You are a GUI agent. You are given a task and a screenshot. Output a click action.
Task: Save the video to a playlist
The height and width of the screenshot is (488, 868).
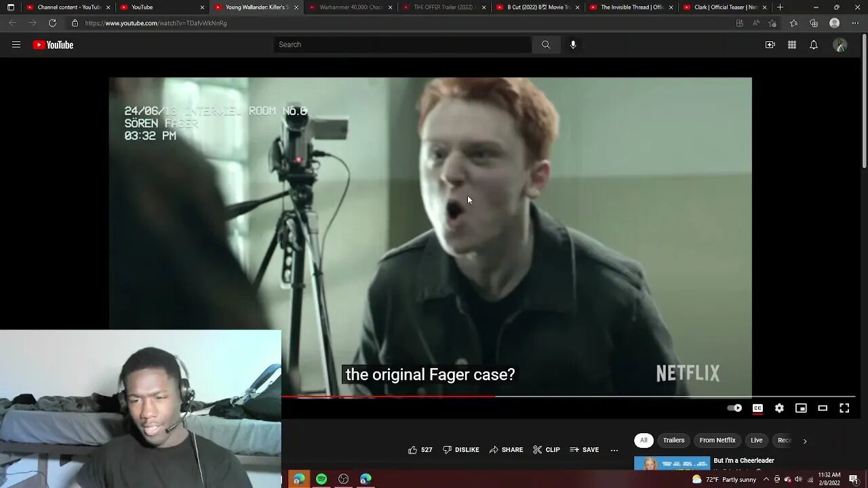tap(584, 450)
